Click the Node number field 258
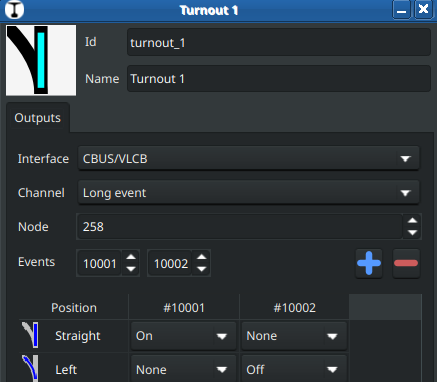The image size is (437, 382). 239,227
